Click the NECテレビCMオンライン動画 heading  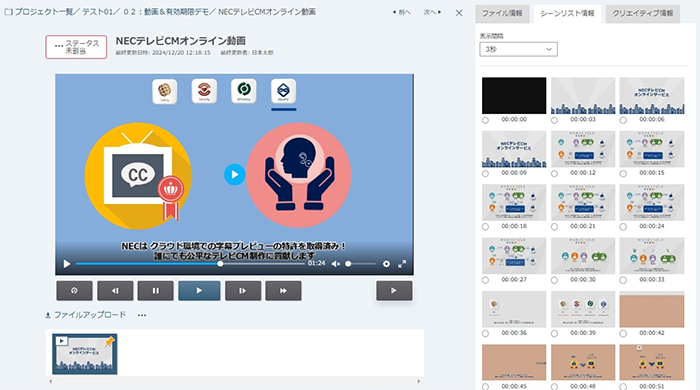tap(181, 41)
